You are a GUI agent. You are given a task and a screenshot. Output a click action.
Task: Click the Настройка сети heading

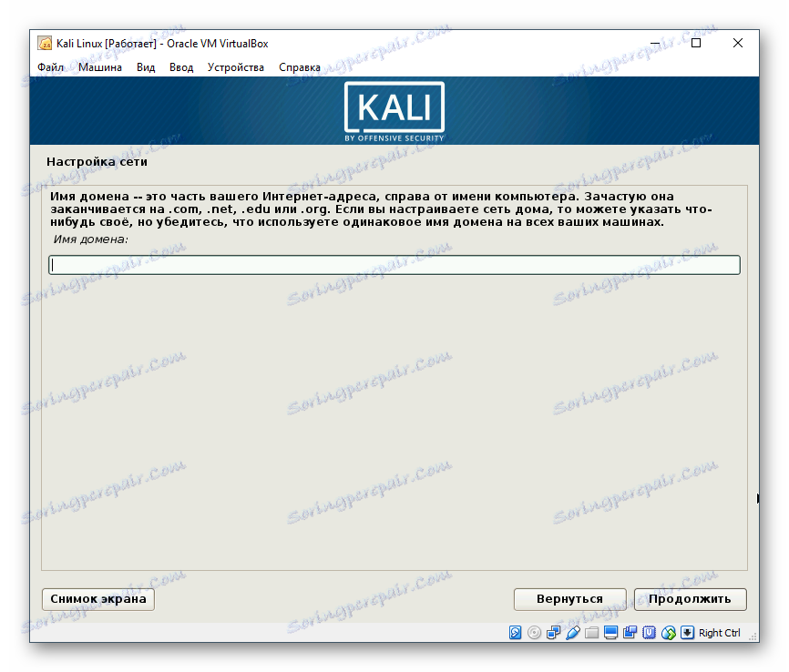(97, 161)
